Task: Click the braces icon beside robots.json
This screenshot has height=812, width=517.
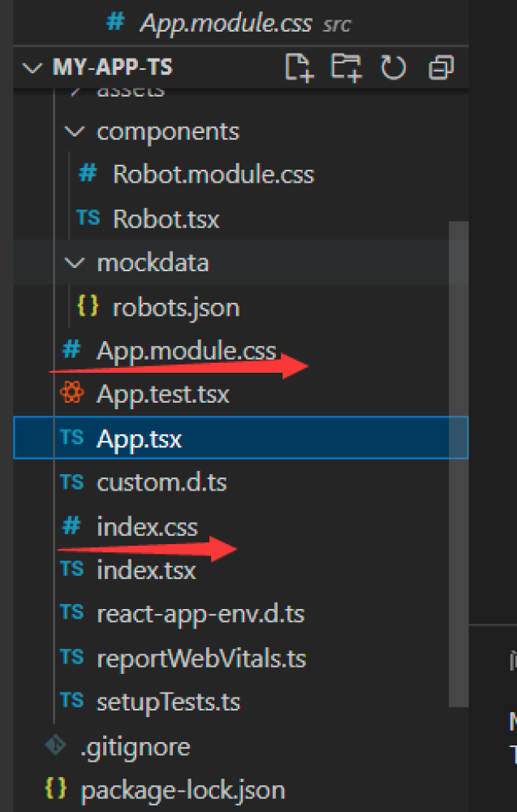Action: click(88, 307)
